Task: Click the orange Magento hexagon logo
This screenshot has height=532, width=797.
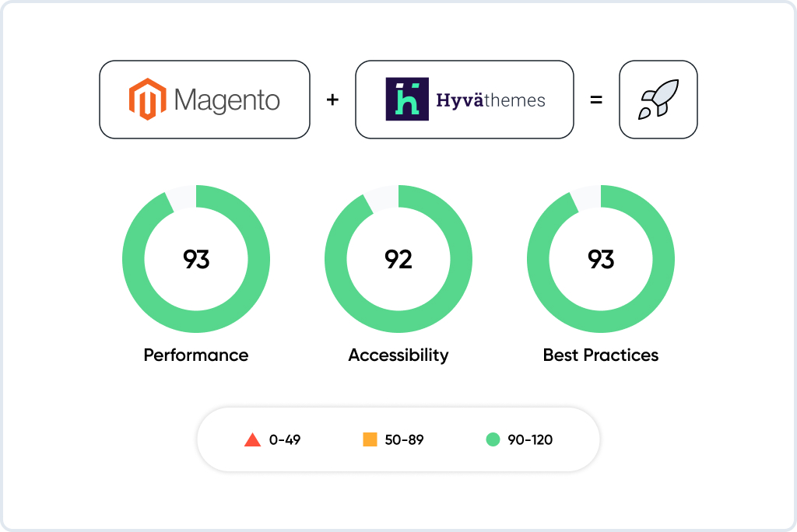Action: [x=147, y=99]
